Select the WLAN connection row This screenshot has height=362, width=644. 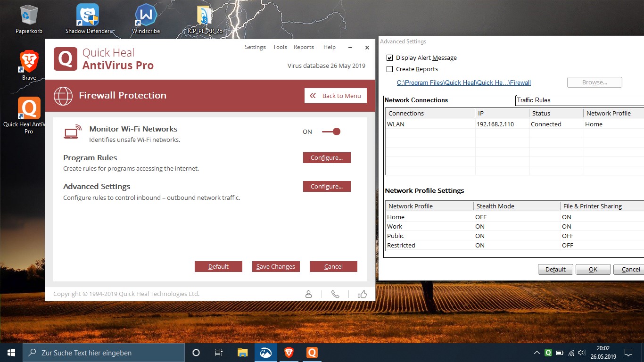click(x=514, y=124)
